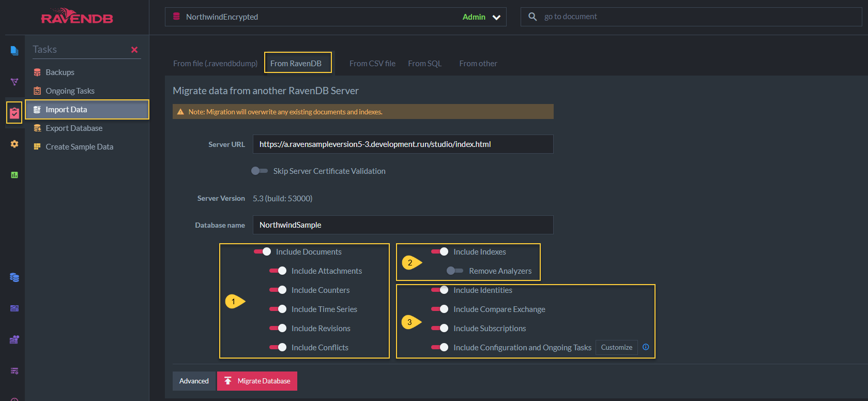The height and width of the screenshot is (401, 868).
Task: Toggle Include Configuration and Ongoing Tasks switch
Action: [x=440, y=347]
